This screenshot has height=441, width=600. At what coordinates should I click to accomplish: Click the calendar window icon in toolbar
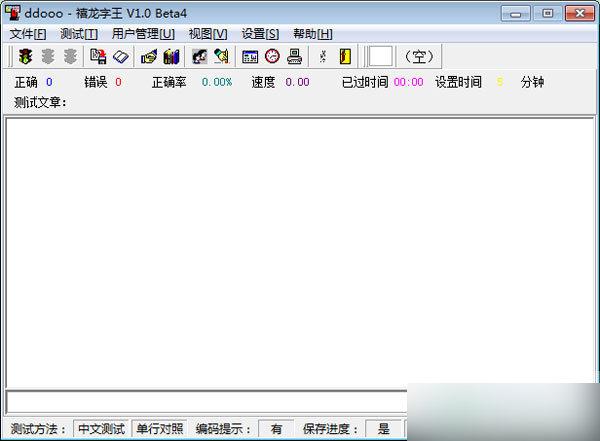(250, 57)
